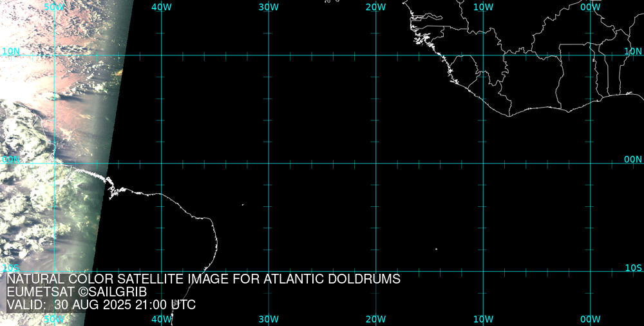Click the 10N label on the right edge

point(633,52)
